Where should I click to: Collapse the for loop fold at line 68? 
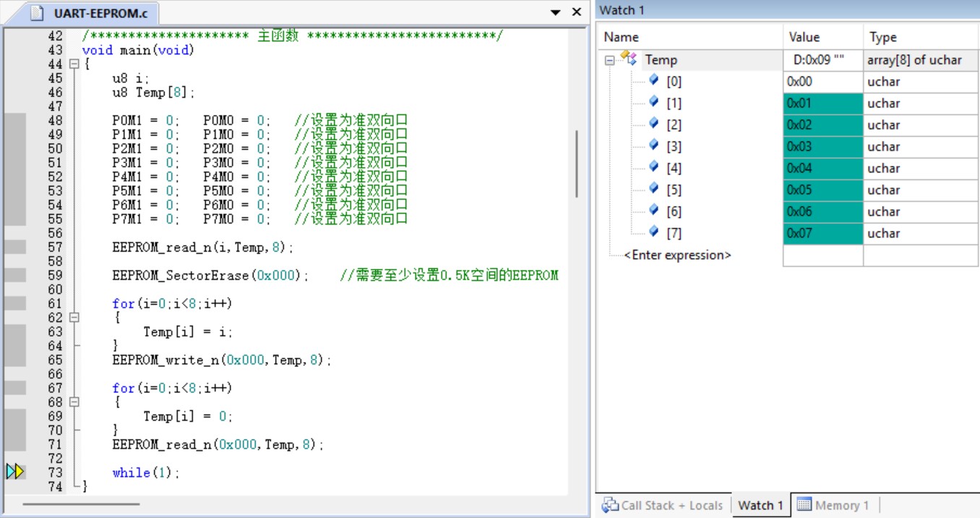[x=74, y=402]
